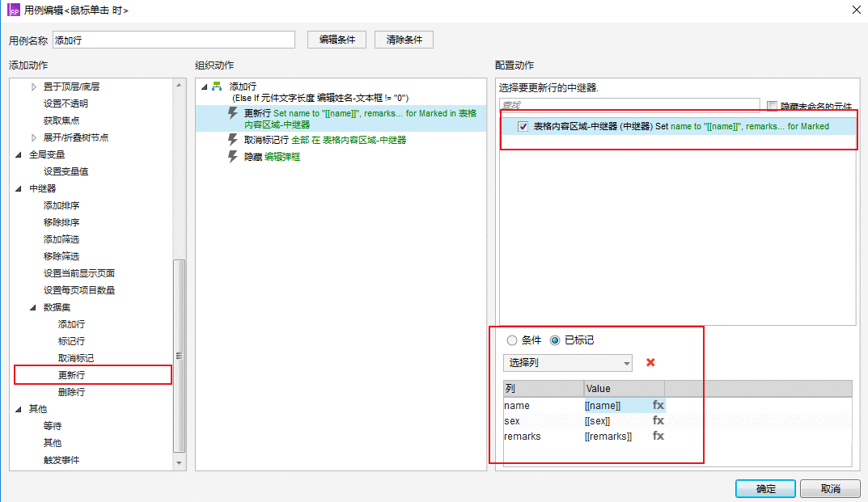Select 隐藏 编辑弹框 action in 组织动作
868x502 pixels.
pyautogui.click(x=272, y=157)
